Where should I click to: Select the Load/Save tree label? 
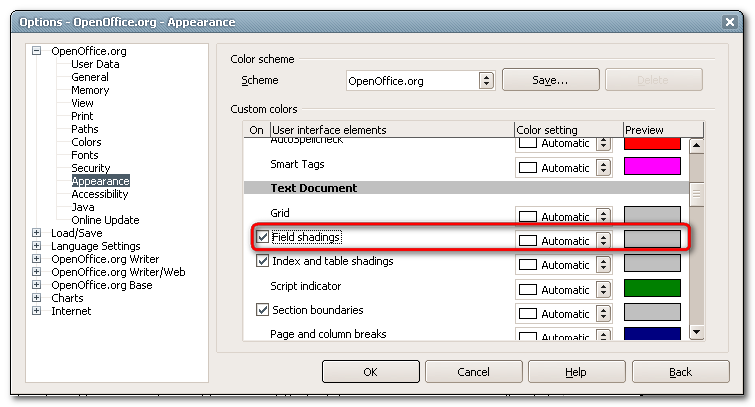pyautogui.click(x=77, y=233)
